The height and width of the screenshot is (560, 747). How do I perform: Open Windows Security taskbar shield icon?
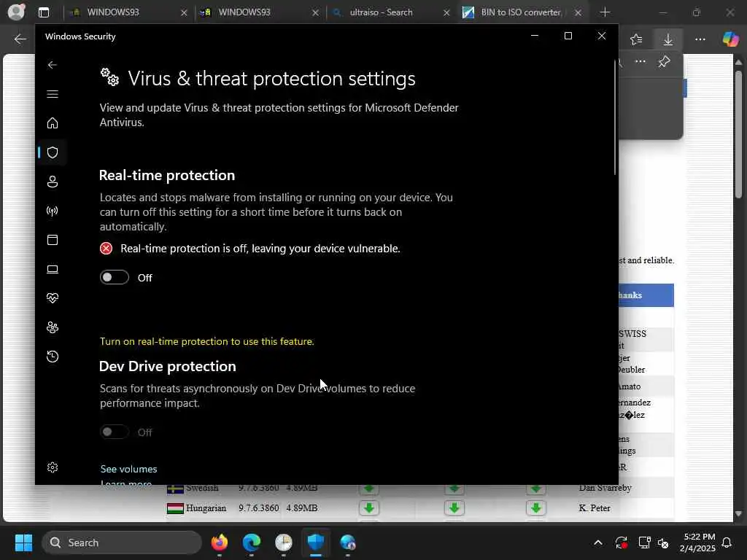pos(315,542)
